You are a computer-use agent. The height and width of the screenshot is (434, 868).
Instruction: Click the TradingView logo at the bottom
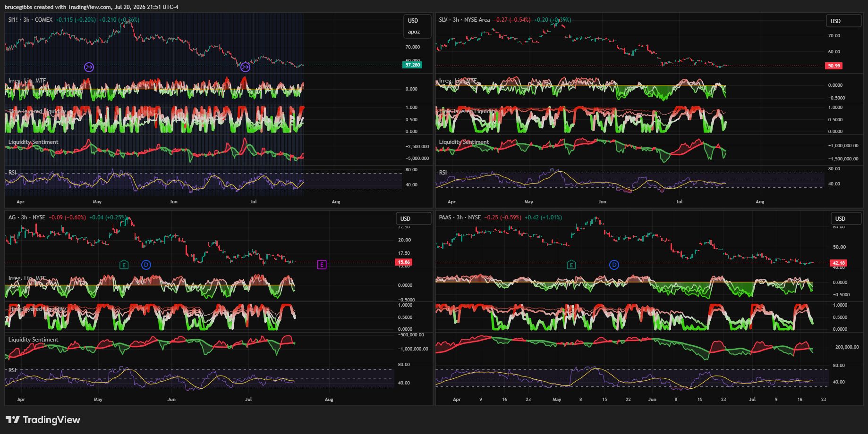(43, 420)
